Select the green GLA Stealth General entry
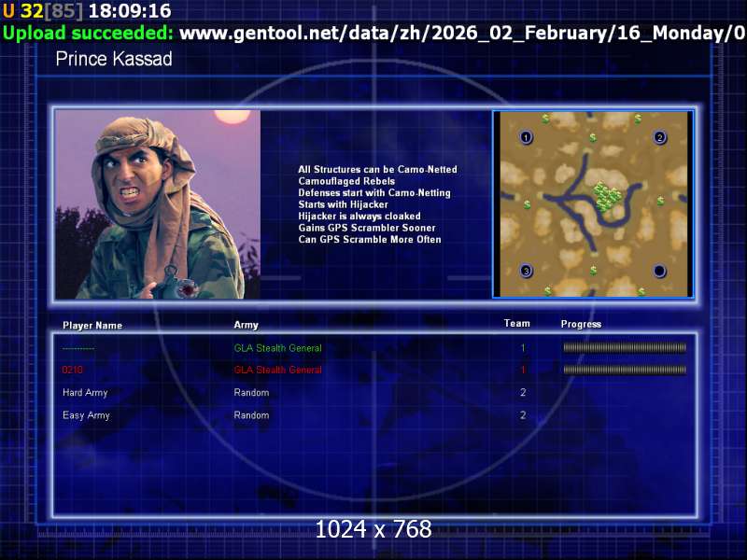 [x=277, y=348]
